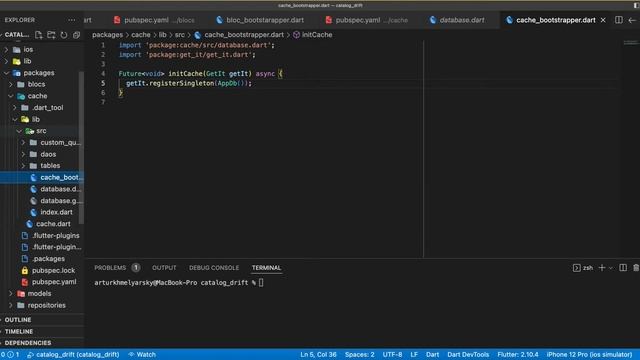
Task: Click Ln 5, Col 36 status item
Action: (x=318, y=355)
